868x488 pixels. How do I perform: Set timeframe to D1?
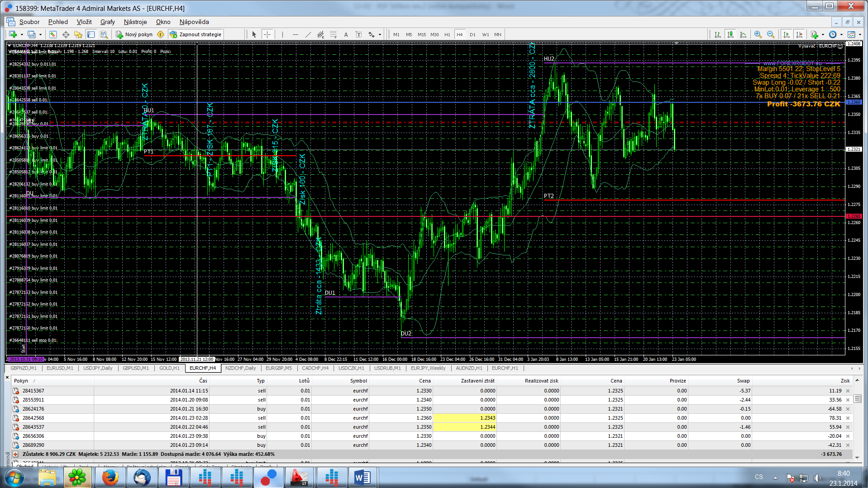point(472,34)
